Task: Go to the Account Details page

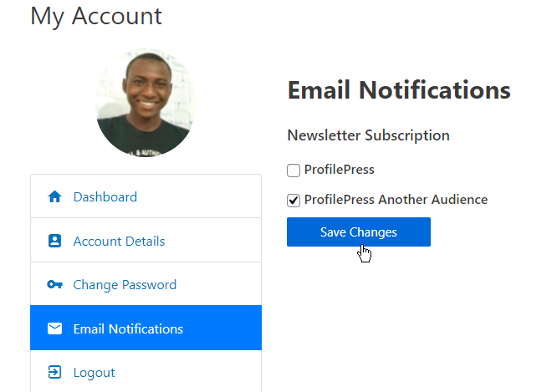Action: pos(119,241)
